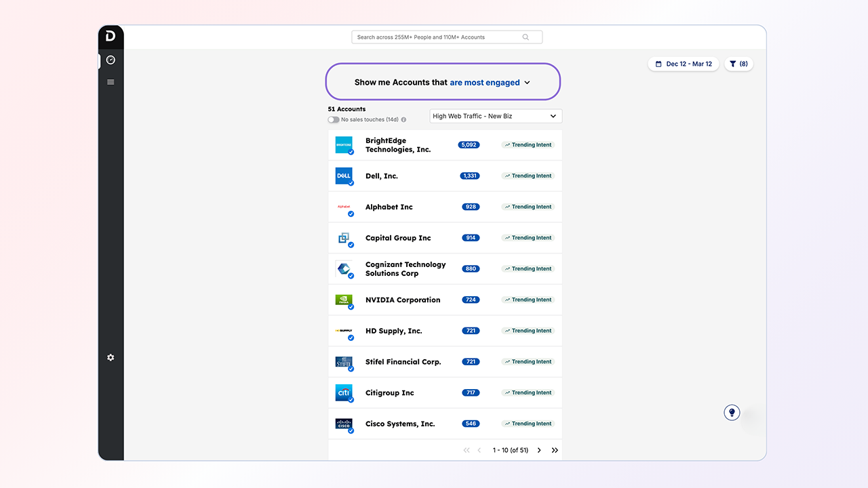Click the Demandbase D logo
Screen dimensions: 868x488
111,37
